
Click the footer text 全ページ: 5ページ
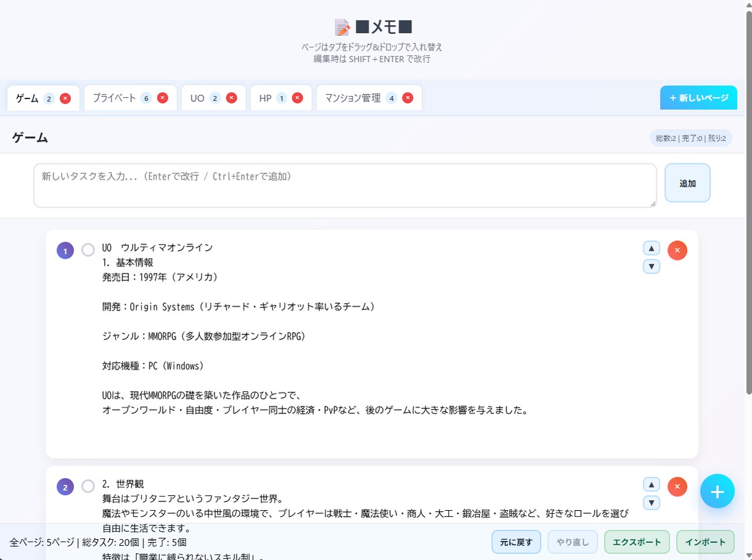[x=41, y=542]
